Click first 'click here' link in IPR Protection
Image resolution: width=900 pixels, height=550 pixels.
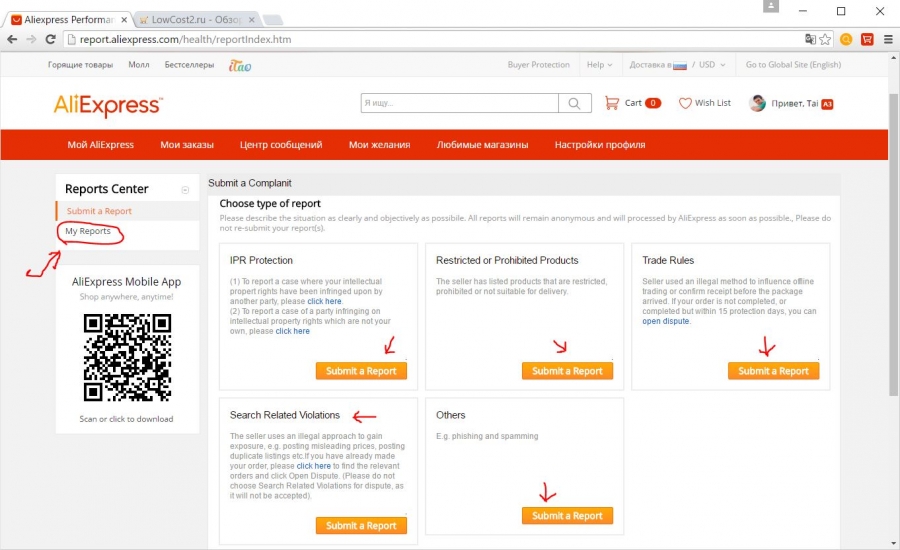[x=324, y=301]
